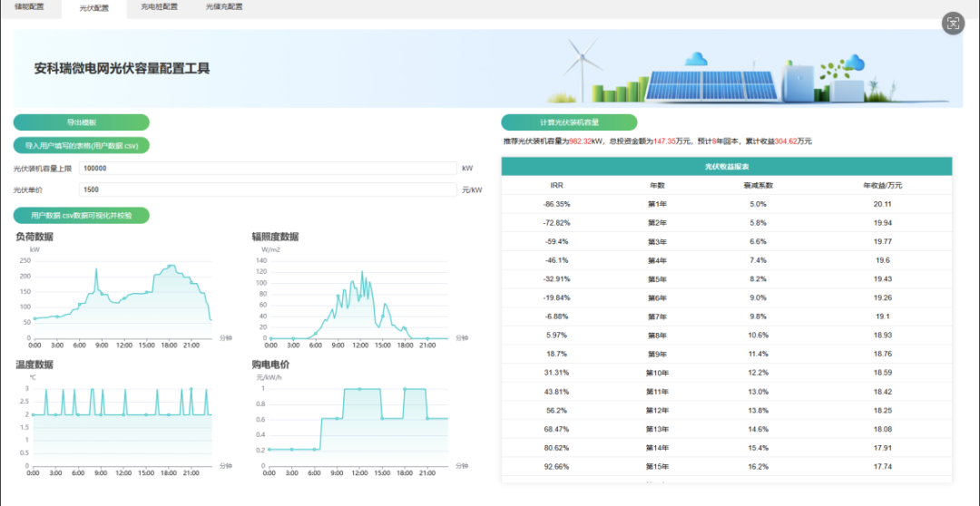Focus the 光伏装机容量上限 input field
980x506 pixels.
[268, 168]
